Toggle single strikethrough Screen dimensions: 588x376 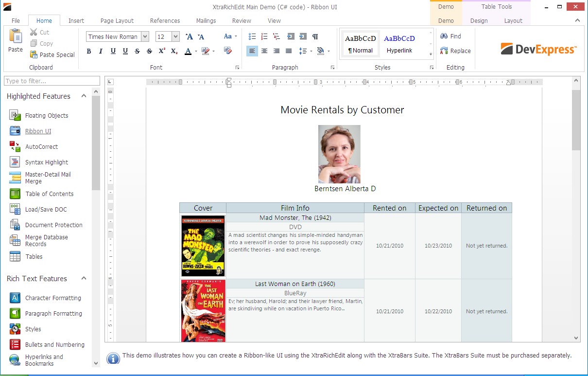[138, 51]
